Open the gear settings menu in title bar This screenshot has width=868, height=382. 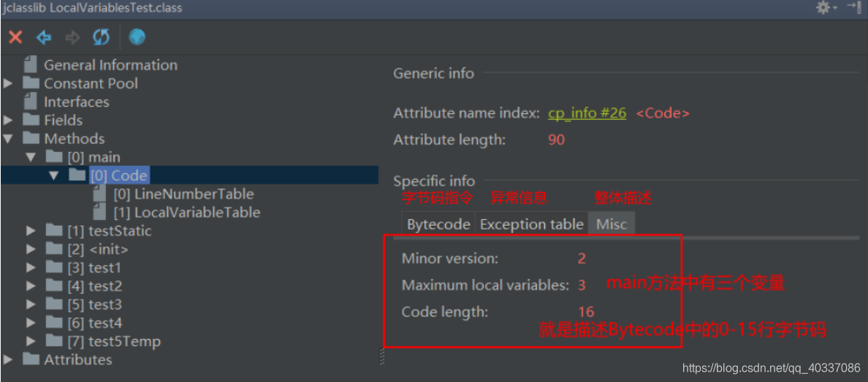tap(823, 7)
